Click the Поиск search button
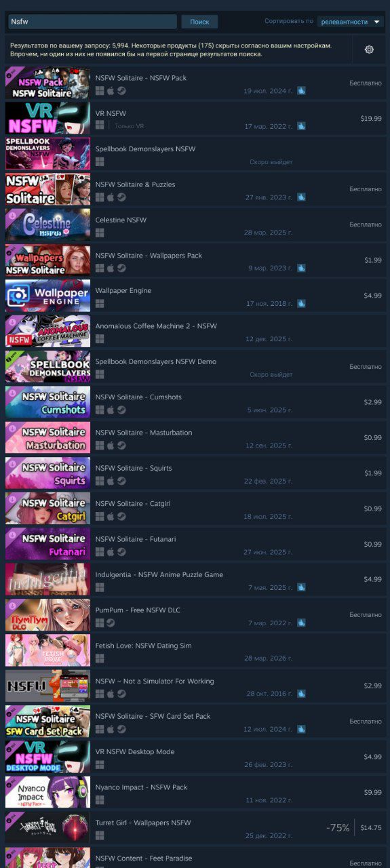390x868 pixels. tap(199, 22)
